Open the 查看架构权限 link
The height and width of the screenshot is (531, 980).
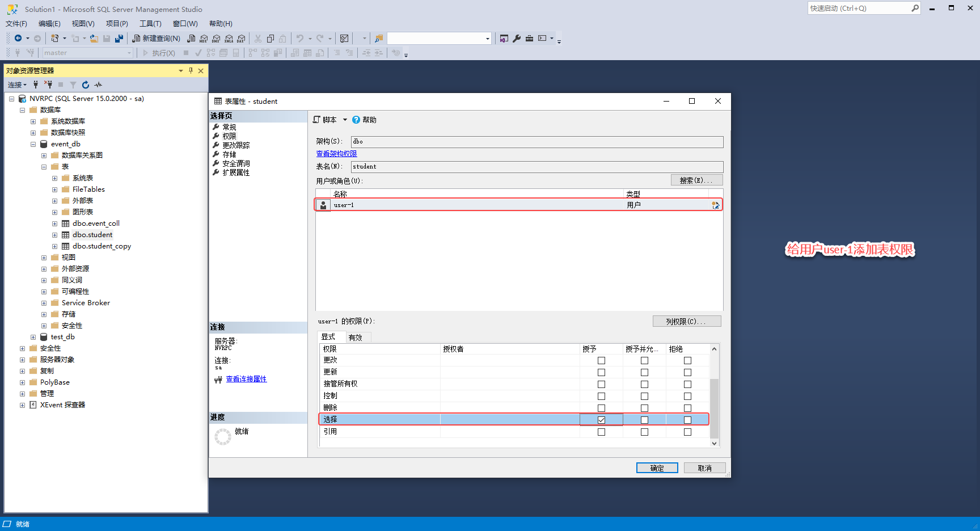tap(336, 154)
